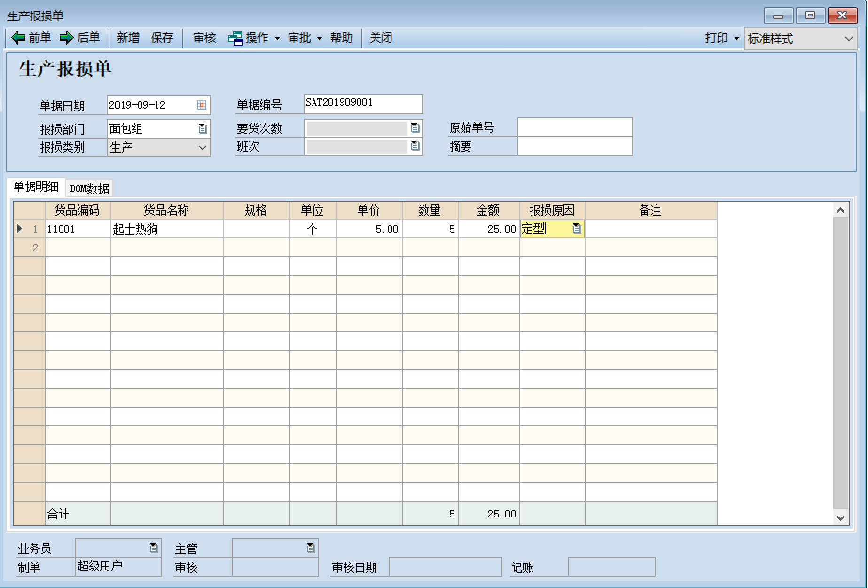Go to next document with 后单 arrow
The width and height of the screenshot is (868, 588).
tap(80, 38)
